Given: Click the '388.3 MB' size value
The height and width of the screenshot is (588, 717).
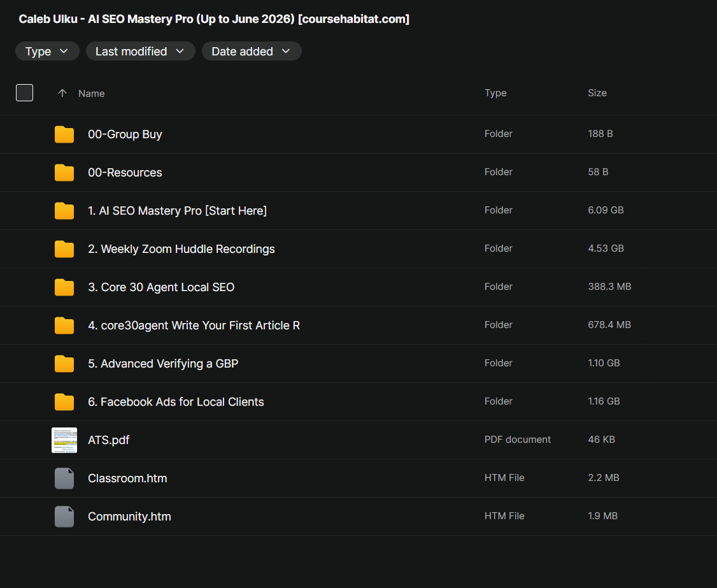Looking at the screenshot, I should (x=609, y=287).
